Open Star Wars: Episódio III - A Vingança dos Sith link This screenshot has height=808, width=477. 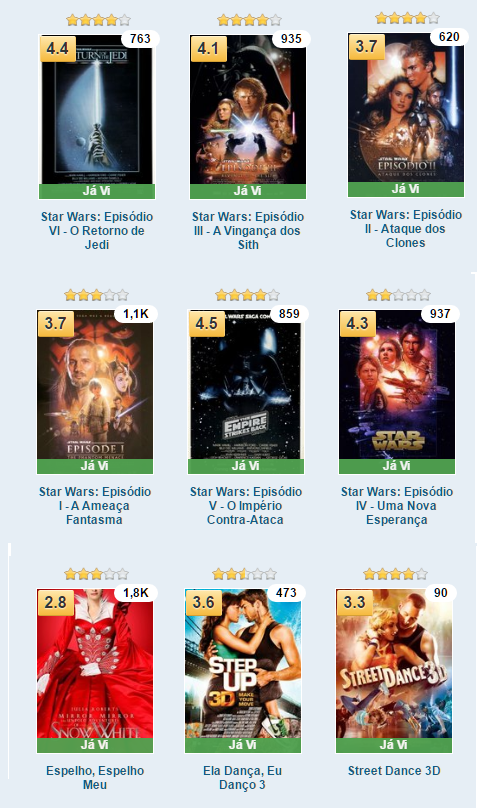point(248,230)
